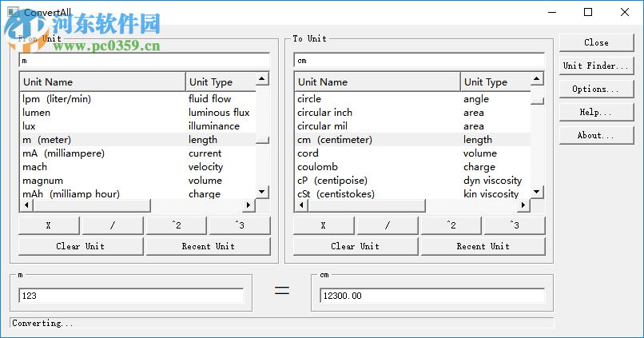Select cord in To Unit list

tap(413, 153)
